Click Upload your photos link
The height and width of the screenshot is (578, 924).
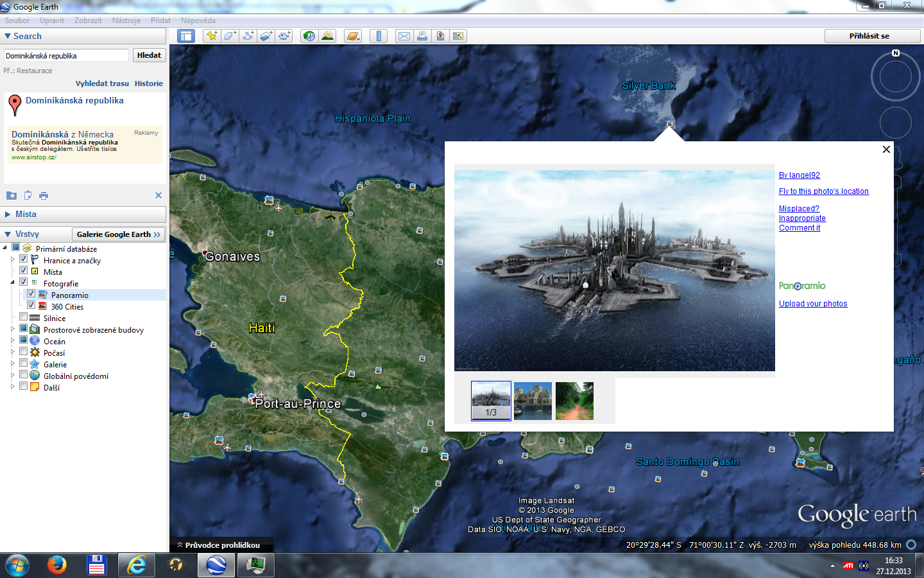click(x=813, y=304)
